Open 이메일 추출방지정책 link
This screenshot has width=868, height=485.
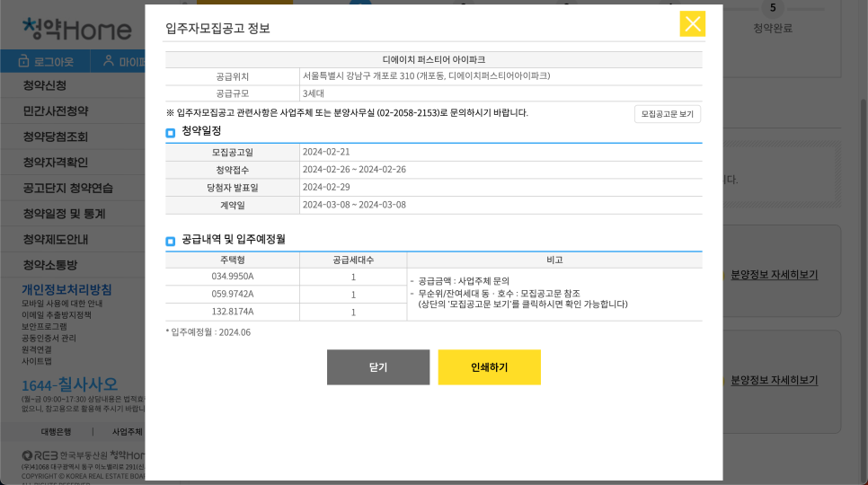point(57,315)
